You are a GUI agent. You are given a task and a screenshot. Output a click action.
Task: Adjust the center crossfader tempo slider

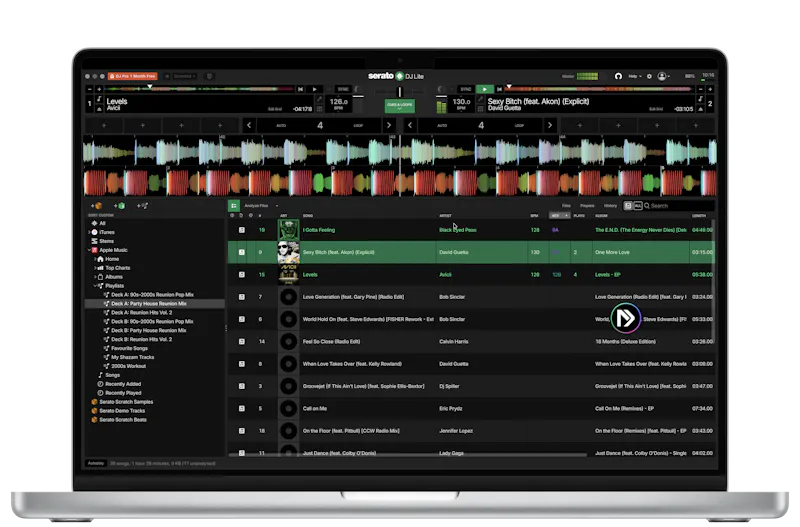pyautogui.click(x=399, y=91)
